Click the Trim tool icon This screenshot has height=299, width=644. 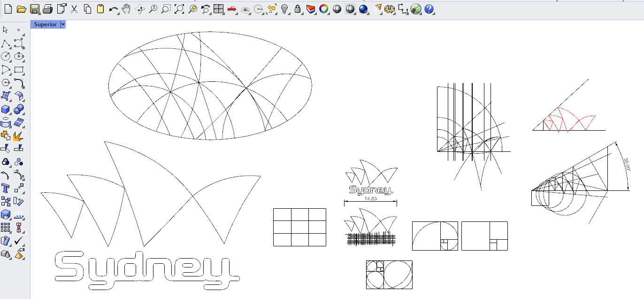click(x=6, y=148)
